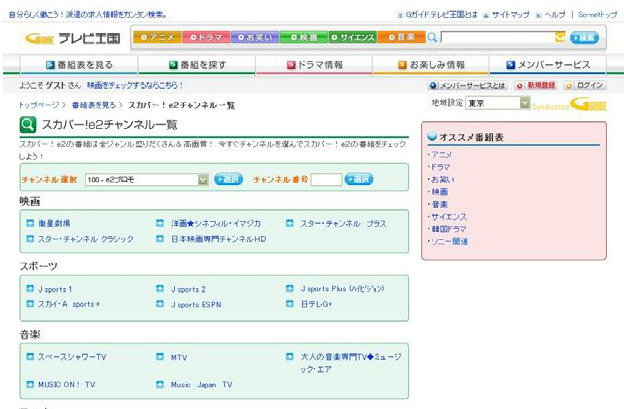Open お楽しみ情報 main menu
The height and width of the screenshot is (409, 624).
tap(431, 65)
